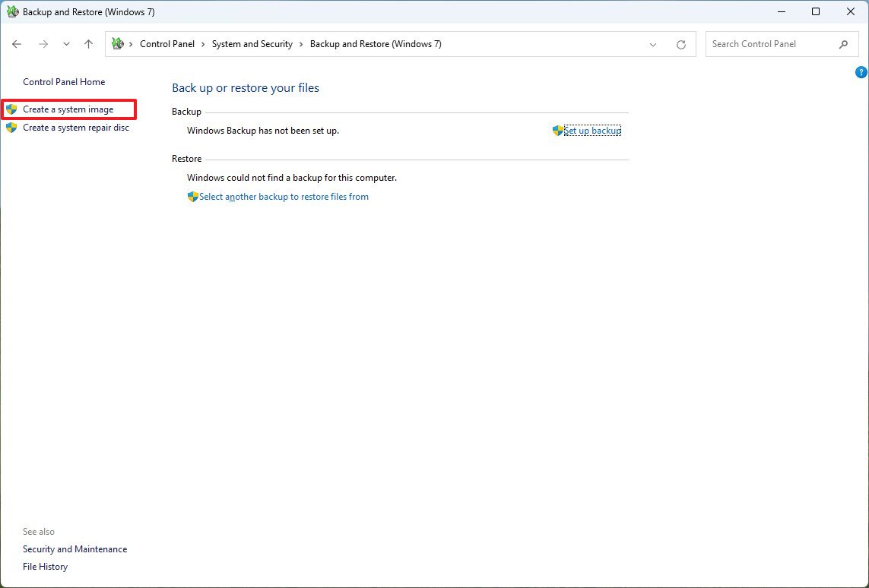Click inside the Search Control Panel field
869x588 pixels.
coord(768,44)
